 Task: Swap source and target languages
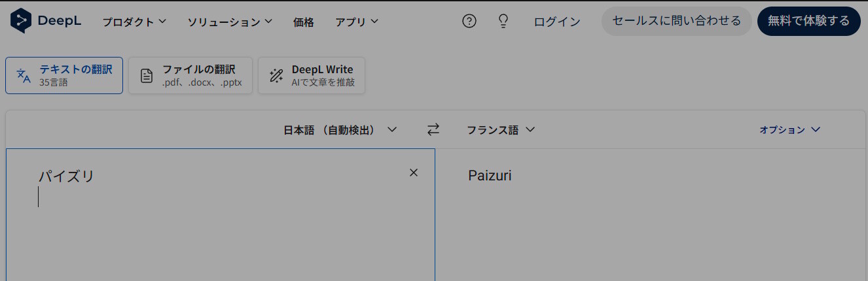pyautogui.click(x=433, y=129)
